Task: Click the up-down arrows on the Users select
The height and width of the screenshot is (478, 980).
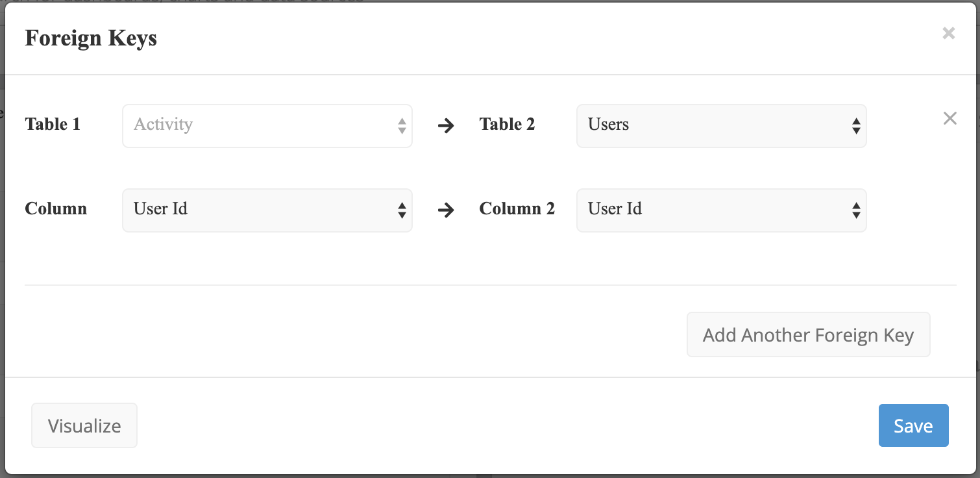Action: coord(856,126)
